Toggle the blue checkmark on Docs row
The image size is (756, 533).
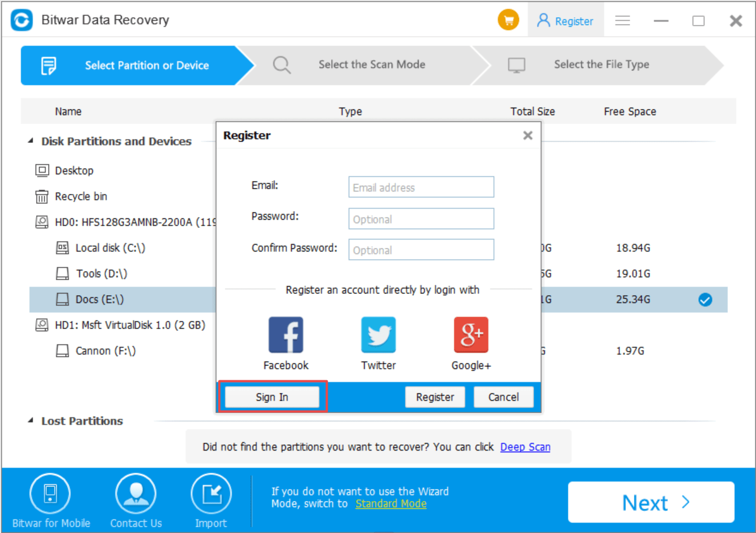705,300
